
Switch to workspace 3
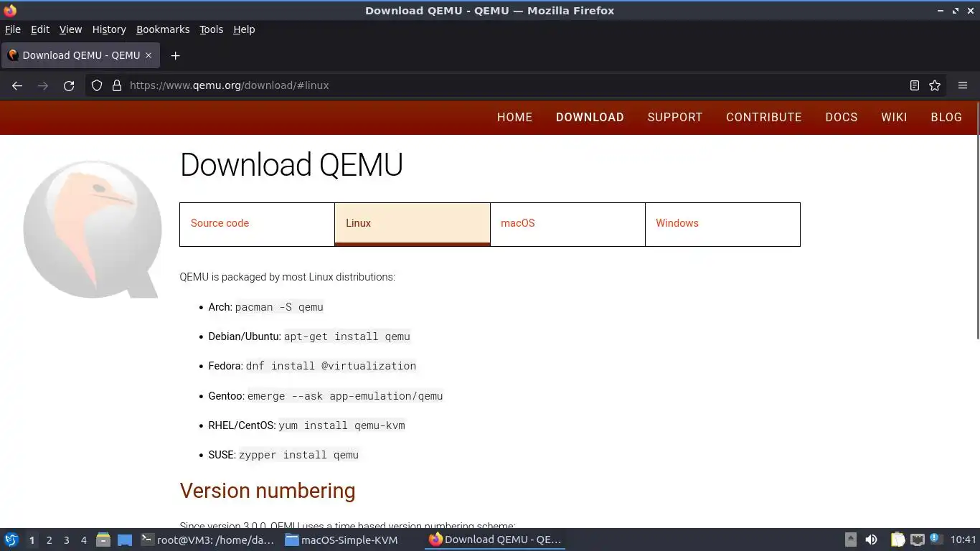coord(67,540)
